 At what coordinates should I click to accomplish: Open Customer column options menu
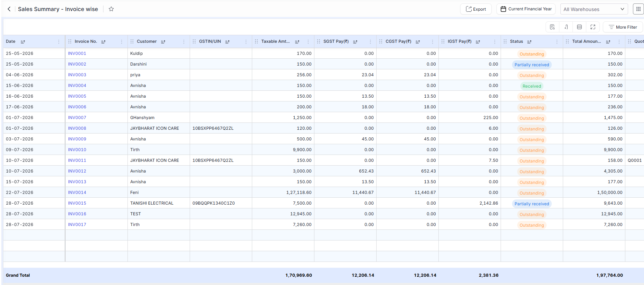tap(184, 42)
